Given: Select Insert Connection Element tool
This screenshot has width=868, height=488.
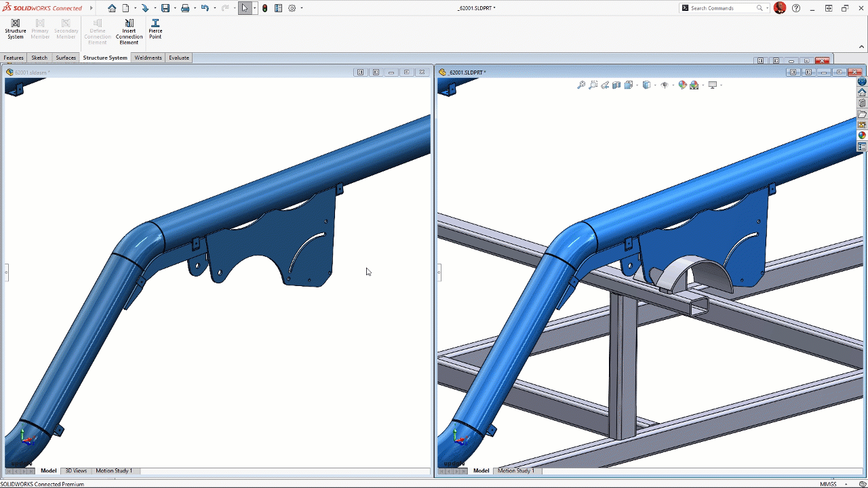Looking at the screenshot, I should coord(129,32).
